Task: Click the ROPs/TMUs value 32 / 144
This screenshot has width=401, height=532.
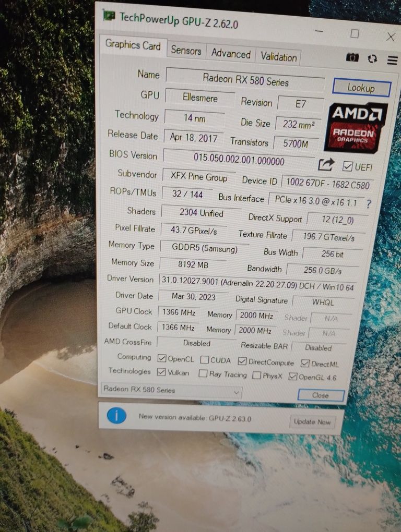Action: click(187, 194)
